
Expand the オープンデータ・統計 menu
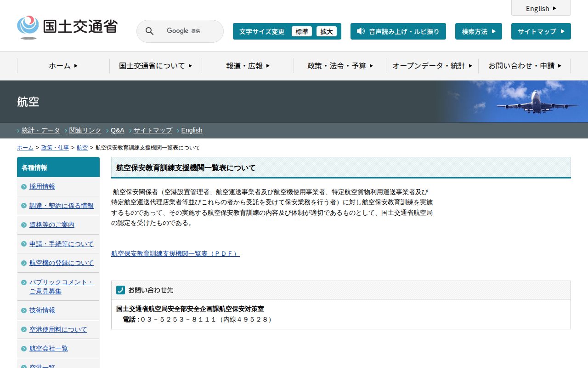pyautogui.click(x=432, y=66)
